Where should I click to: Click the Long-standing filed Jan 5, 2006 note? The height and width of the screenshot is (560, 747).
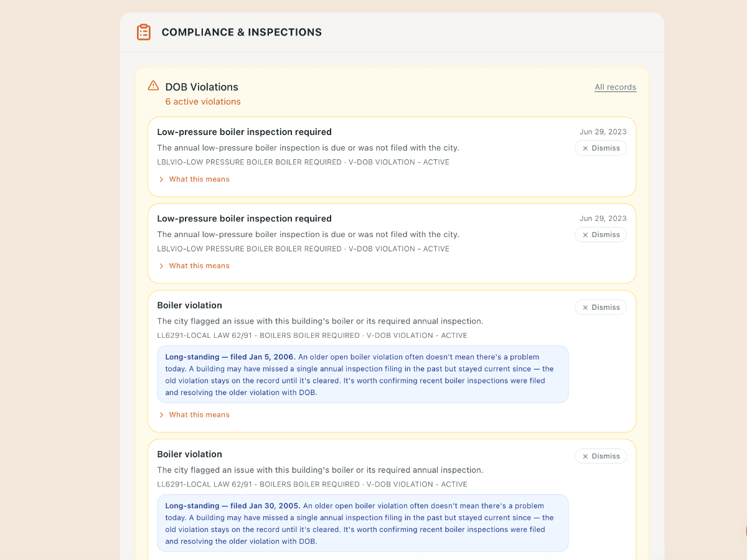tap(363, 375)
